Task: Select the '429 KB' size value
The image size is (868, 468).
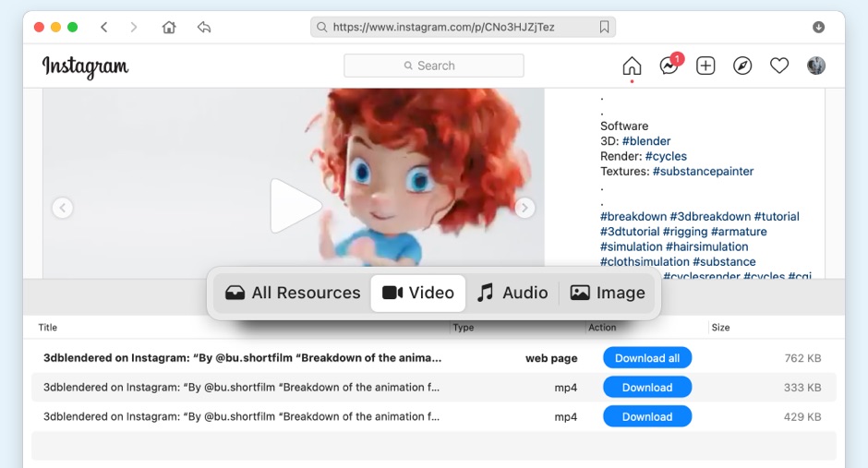Action: (x=802, y=417)
